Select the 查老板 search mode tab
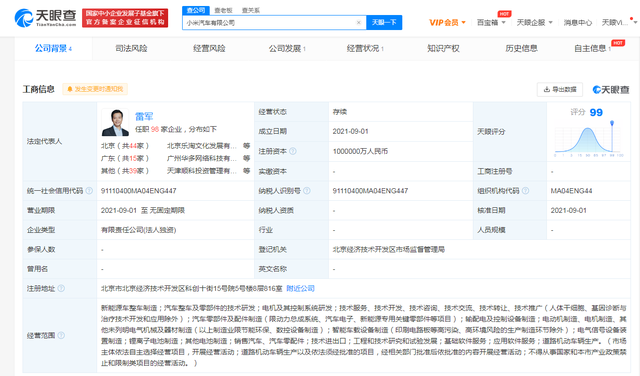 point(223,10)
